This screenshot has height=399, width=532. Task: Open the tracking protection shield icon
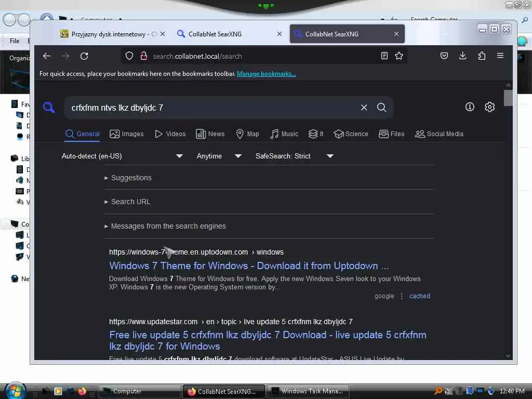129,56
